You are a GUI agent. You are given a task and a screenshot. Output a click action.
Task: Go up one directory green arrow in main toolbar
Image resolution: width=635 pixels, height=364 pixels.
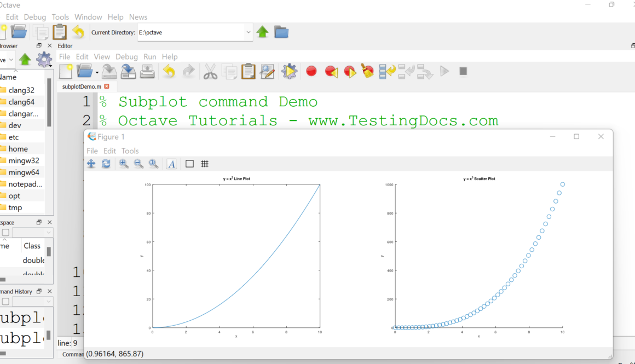pyautogui.click(x=262, y=32)
